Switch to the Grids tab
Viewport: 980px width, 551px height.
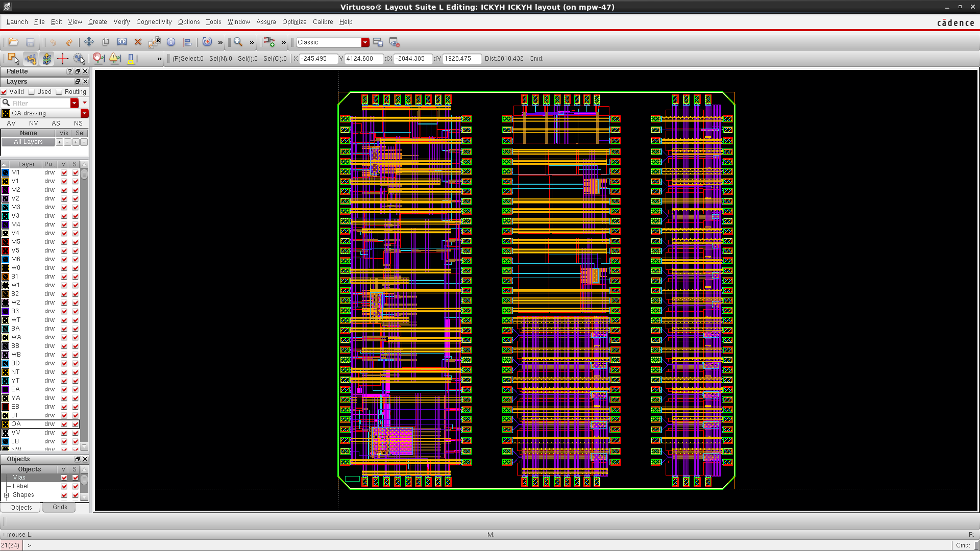pos(60,507)
